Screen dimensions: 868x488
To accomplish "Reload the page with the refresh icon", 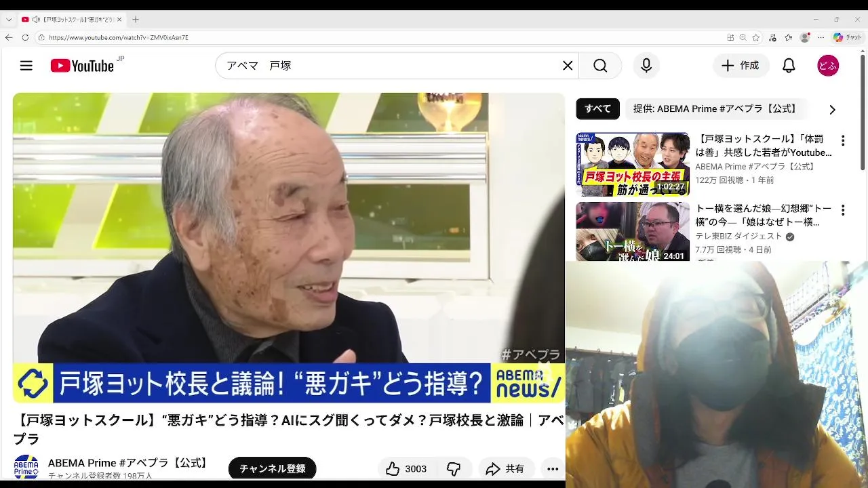I will click(25, 37).
